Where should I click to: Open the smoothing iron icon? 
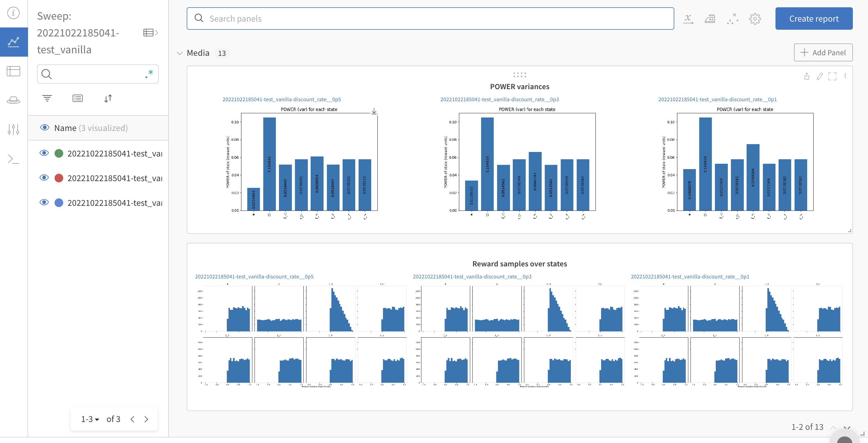pos(710,19)
